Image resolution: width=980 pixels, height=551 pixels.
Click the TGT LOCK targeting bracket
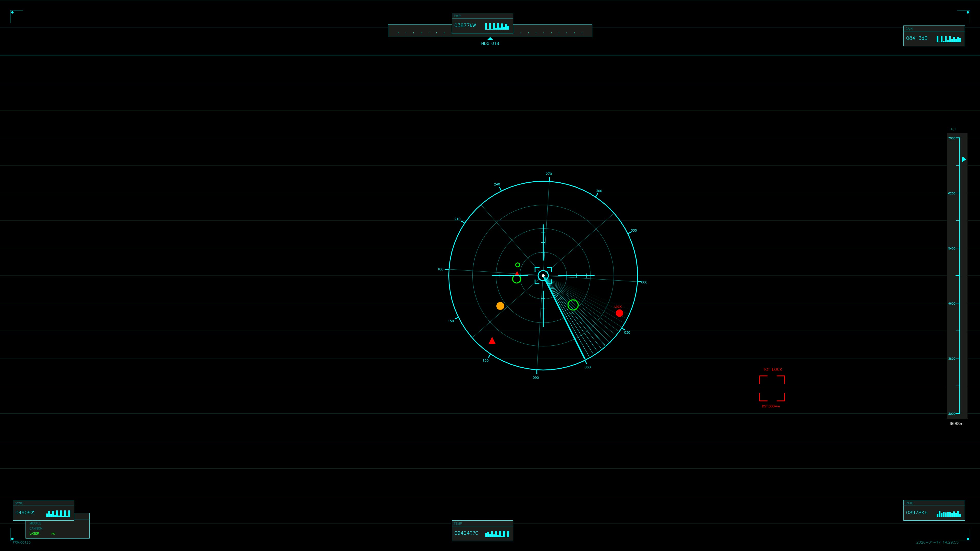click(x=772, y=388)
